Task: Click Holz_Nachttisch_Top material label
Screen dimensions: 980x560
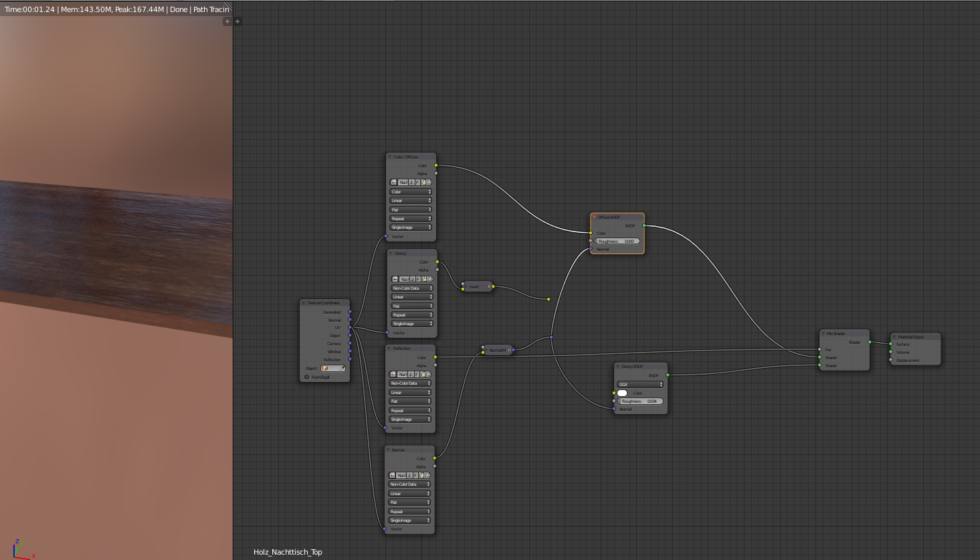Action: (288, 552)
